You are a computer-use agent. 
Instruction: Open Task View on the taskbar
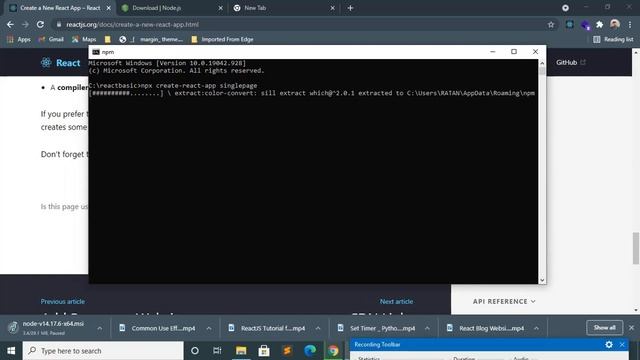217,351
